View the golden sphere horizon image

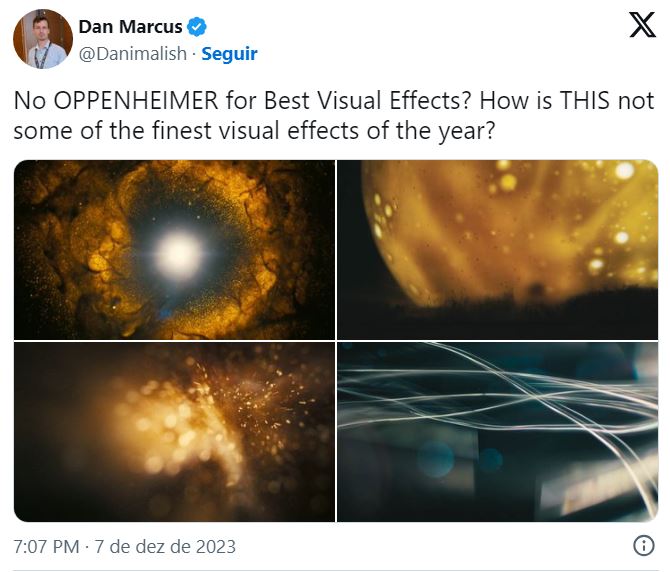498,249
